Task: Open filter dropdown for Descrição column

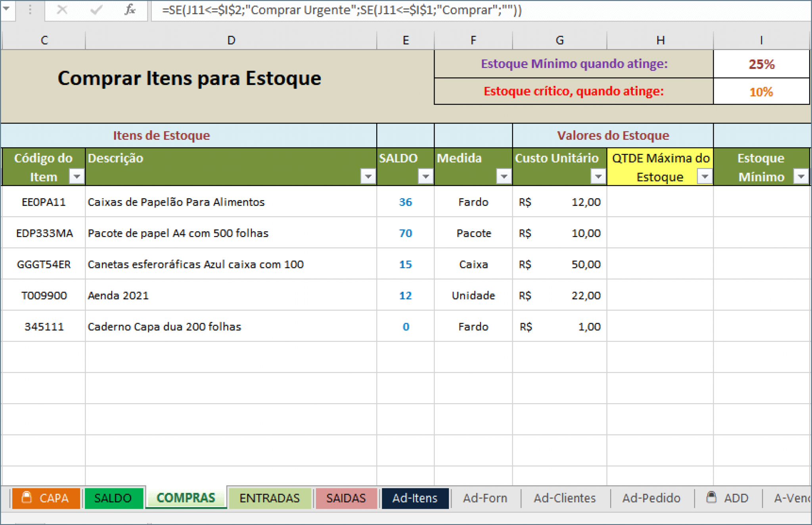Action: (x=368, y=176)
